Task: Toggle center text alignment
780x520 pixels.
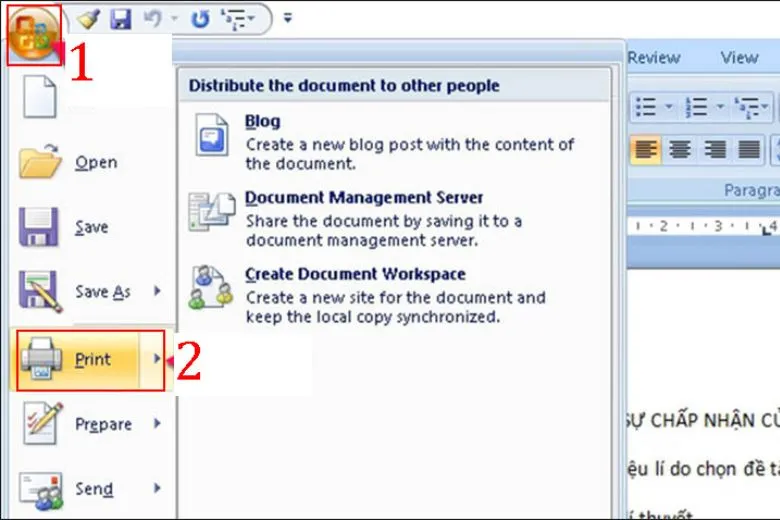Action: [680, 150]
